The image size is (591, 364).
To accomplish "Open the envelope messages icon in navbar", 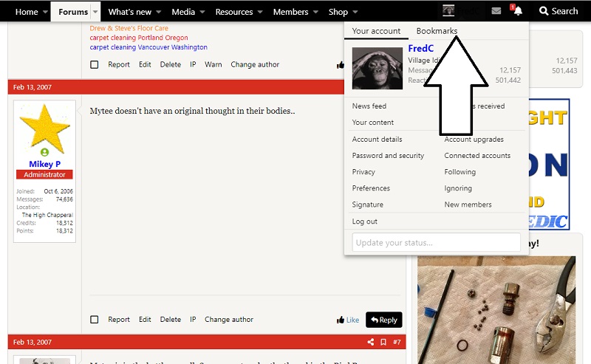I will [x=496, y=11].
